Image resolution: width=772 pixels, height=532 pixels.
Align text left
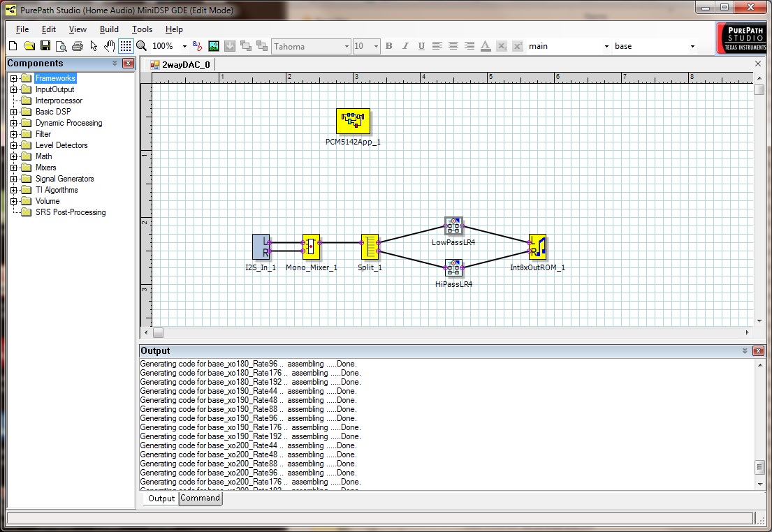click(x=437, y=46)
